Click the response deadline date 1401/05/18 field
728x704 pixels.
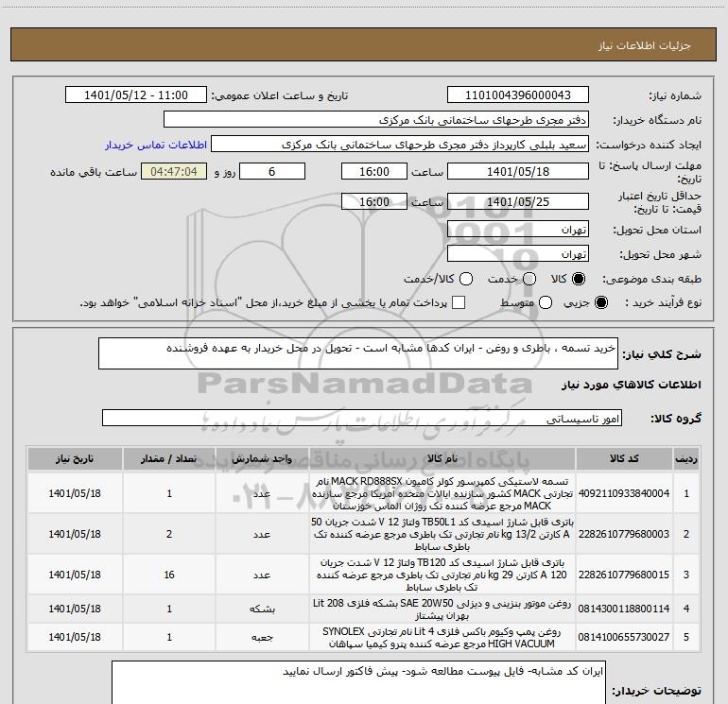518,171
